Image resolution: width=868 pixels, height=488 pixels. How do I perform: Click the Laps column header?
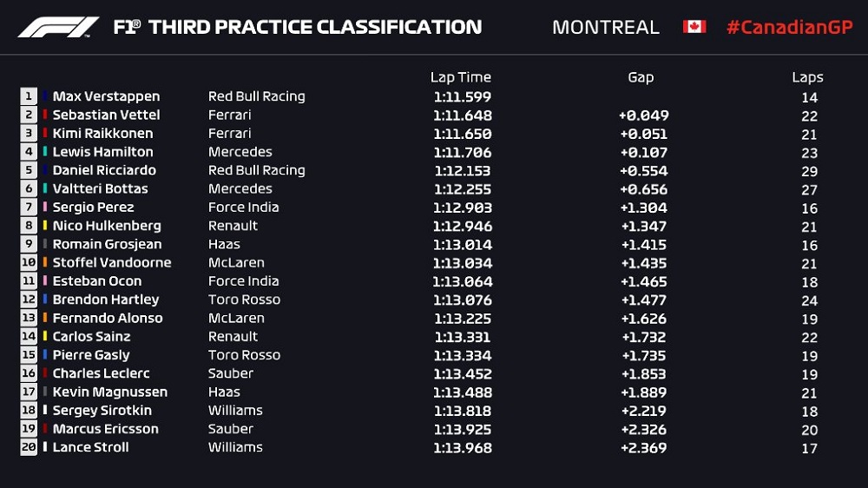[x=807, y=77]
